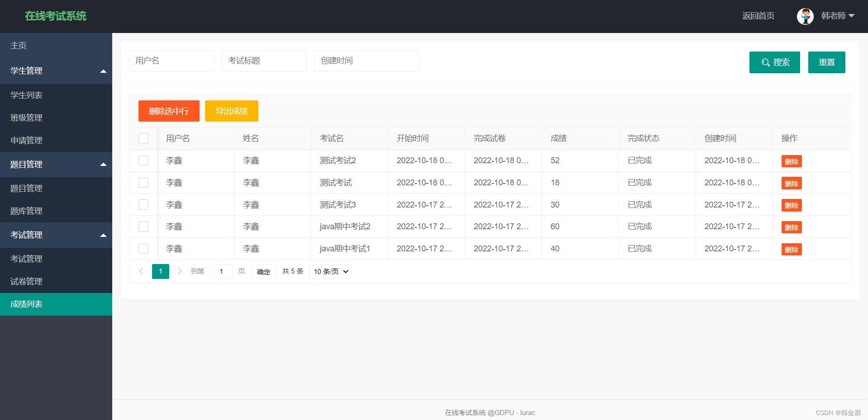Open 考试管理 sub-item in sidebar

pos(56,259)
